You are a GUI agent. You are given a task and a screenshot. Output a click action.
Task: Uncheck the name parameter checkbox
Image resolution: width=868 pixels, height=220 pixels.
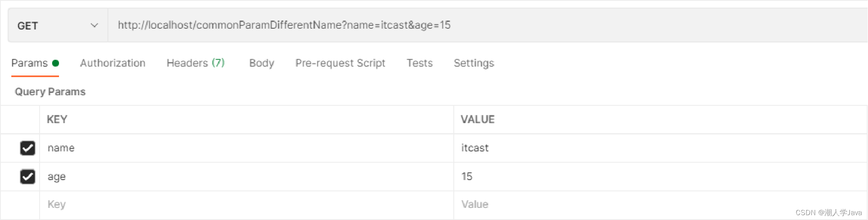point(27,148)
